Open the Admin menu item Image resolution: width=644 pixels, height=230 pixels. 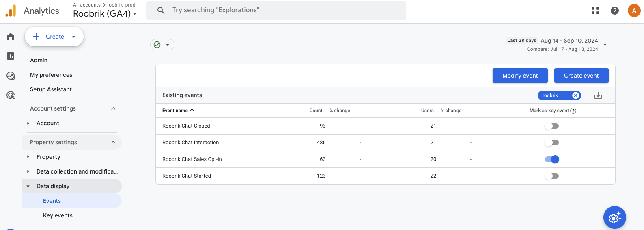(x=39, y=60)
